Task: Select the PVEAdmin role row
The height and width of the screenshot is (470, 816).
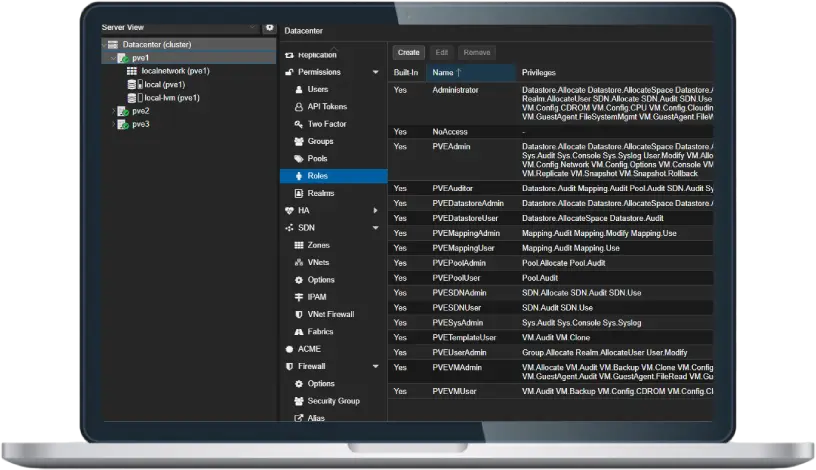Action: tap(551, 160)
